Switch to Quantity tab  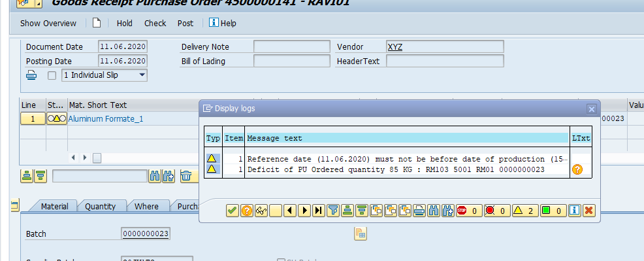pyautogui.click(x=100, y=206)
